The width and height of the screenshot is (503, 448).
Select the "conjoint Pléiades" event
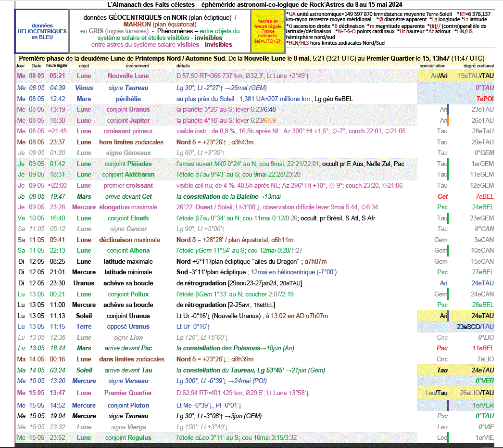coord(128,164)
